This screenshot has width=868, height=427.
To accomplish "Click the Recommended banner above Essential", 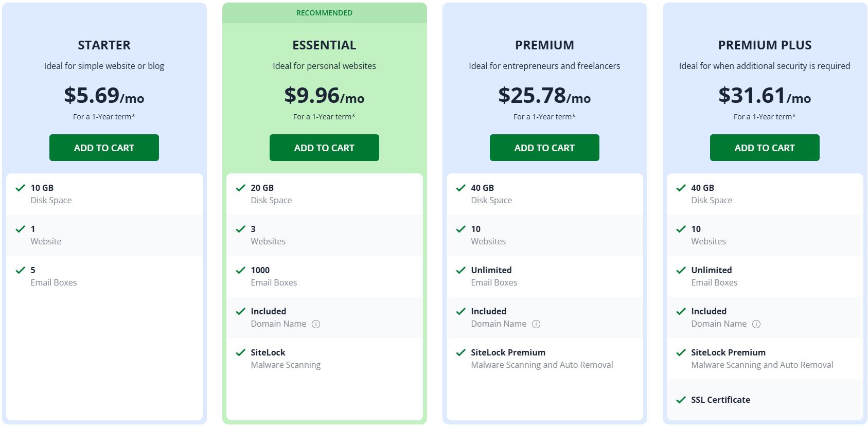I will click(324, 13).
